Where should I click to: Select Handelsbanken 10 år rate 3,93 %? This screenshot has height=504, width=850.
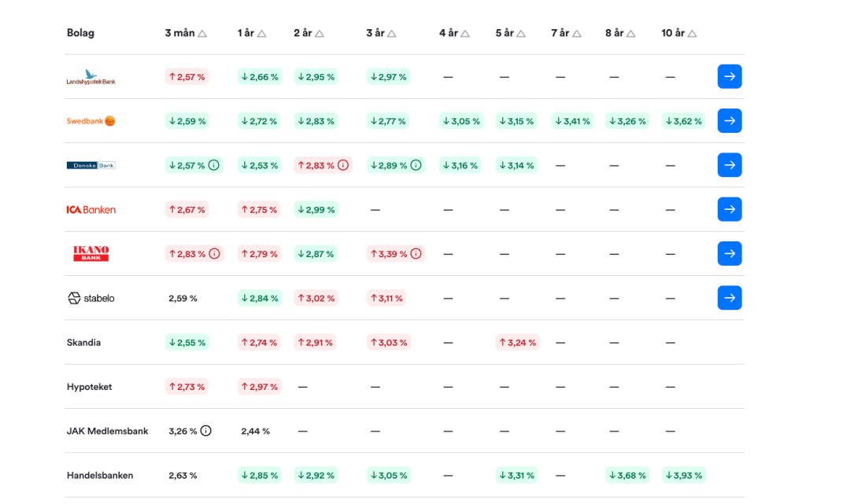coord(684,475)
